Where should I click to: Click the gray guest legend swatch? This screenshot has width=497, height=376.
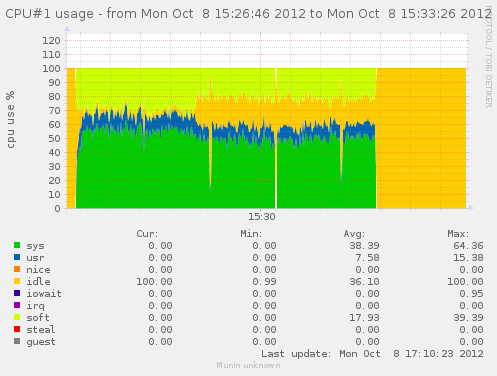click(17, 341)
